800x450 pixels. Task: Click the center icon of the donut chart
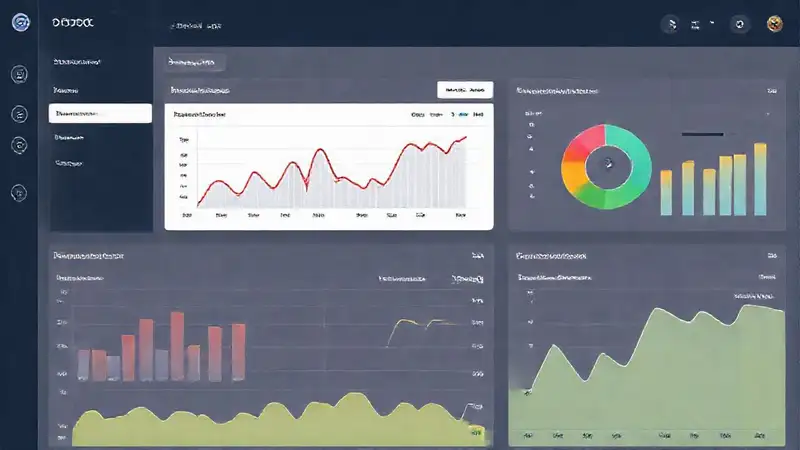tap(608, 164)
